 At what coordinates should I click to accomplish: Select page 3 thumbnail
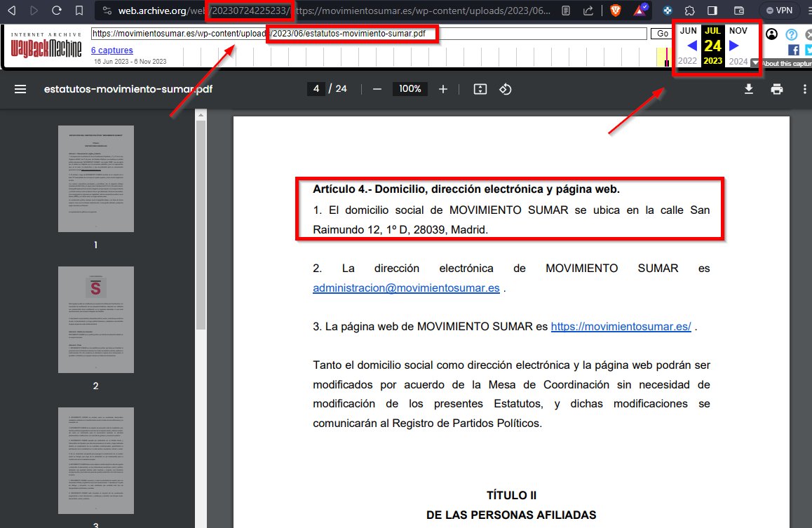coord(96,460)
